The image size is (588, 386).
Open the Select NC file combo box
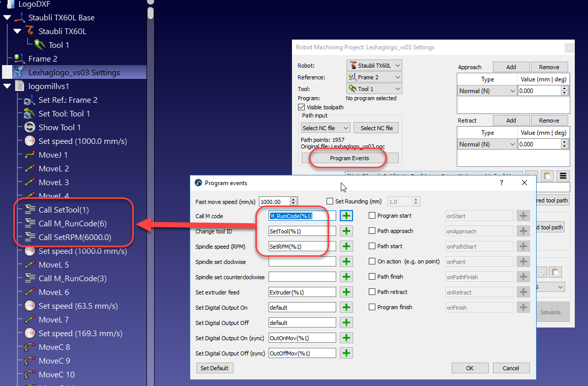pyautogui.click(x=325, y=128)
